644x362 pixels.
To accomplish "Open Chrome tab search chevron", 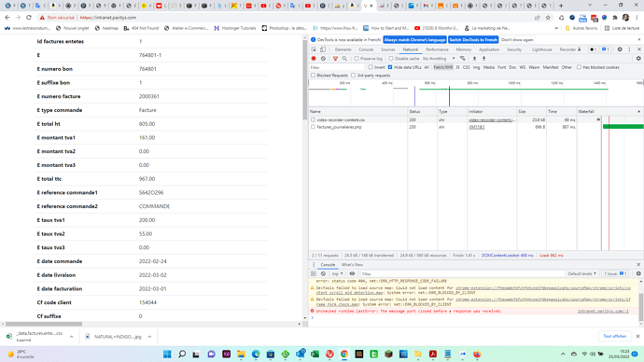I will coord(590,6).
